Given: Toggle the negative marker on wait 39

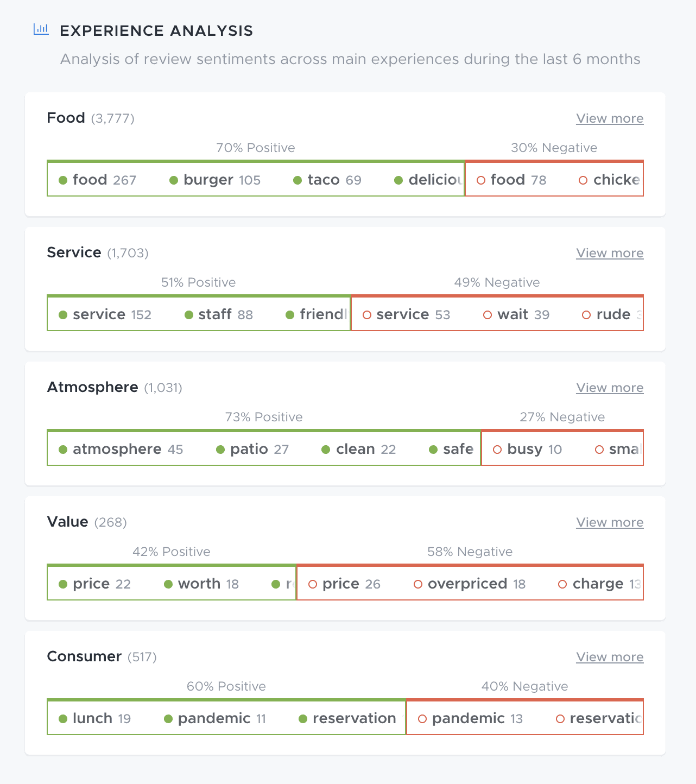Looking at the screenshot, I should coord(488,314).
